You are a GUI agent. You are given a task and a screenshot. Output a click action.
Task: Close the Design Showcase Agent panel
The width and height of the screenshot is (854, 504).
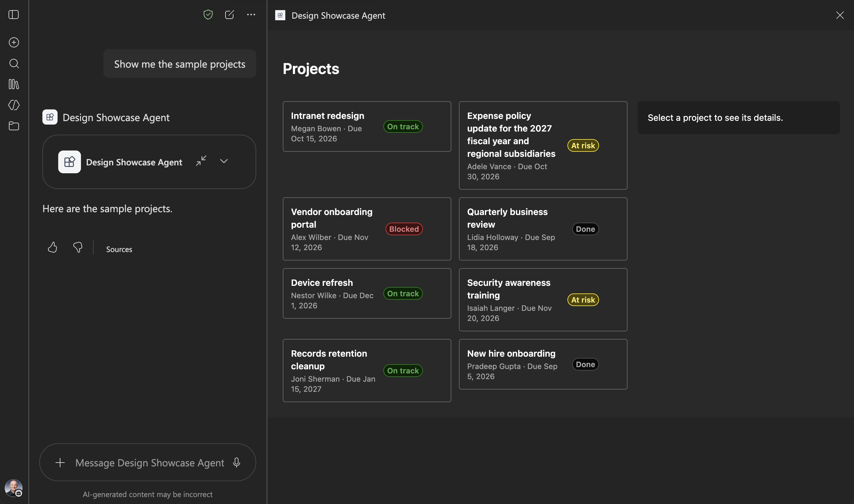[x=840, y=15]
